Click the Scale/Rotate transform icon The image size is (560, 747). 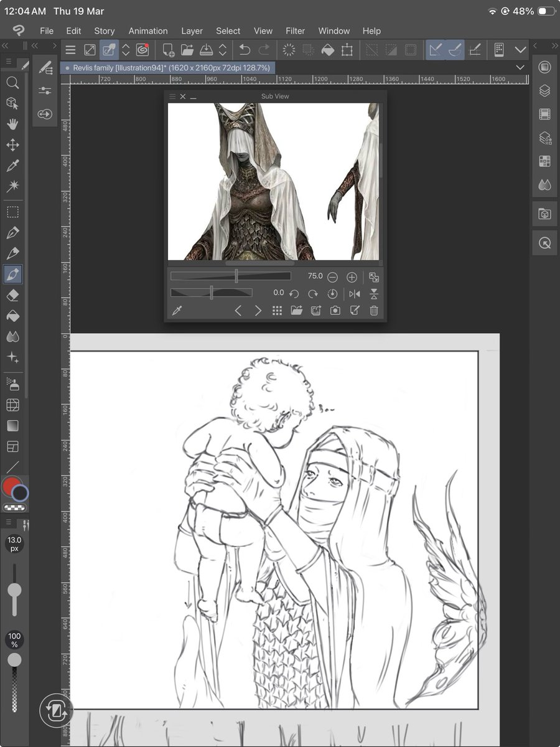[x=347, y=50]
